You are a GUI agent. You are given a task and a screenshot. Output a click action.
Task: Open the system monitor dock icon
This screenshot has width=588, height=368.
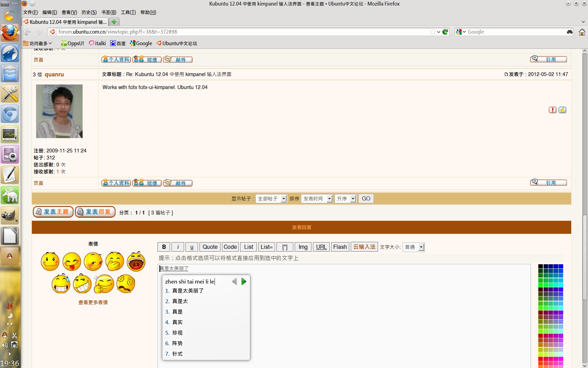click(10, 134)
